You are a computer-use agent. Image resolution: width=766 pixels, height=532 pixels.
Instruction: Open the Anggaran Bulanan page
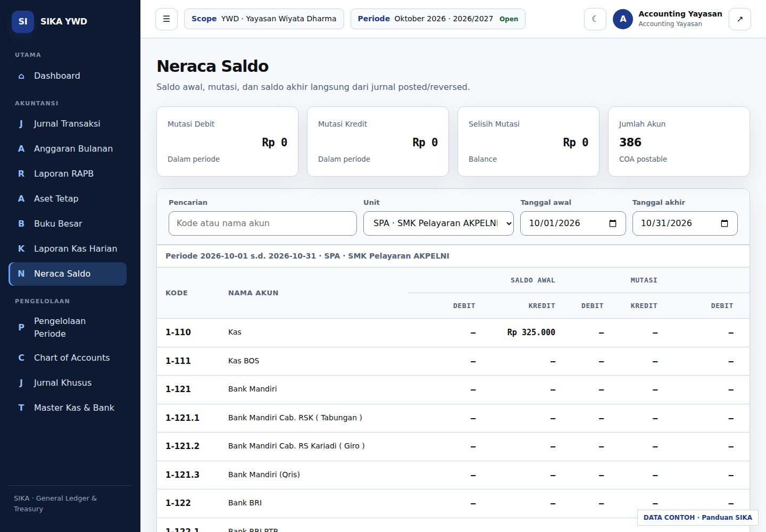[68, 149]
